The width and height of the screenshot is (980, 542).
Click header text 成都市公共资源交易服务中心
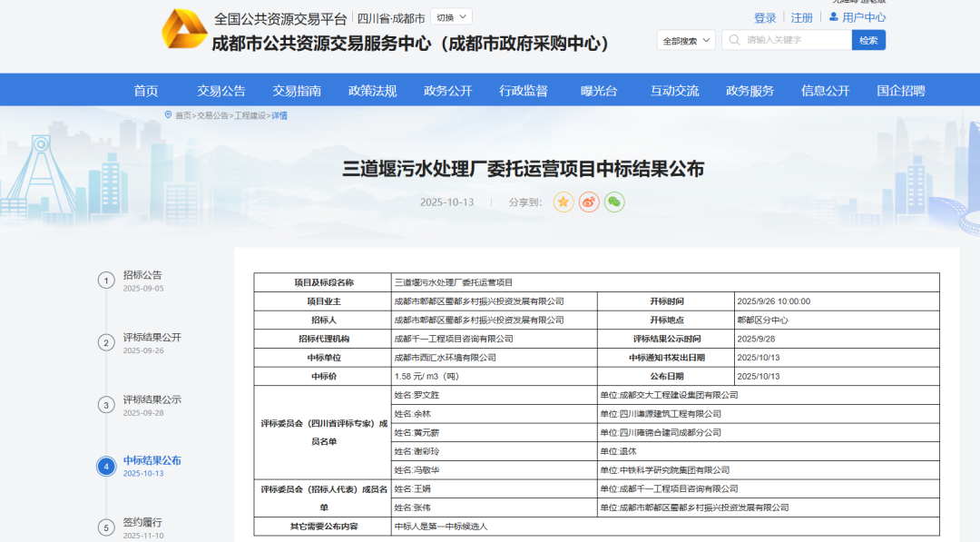[x=321, y=44]
